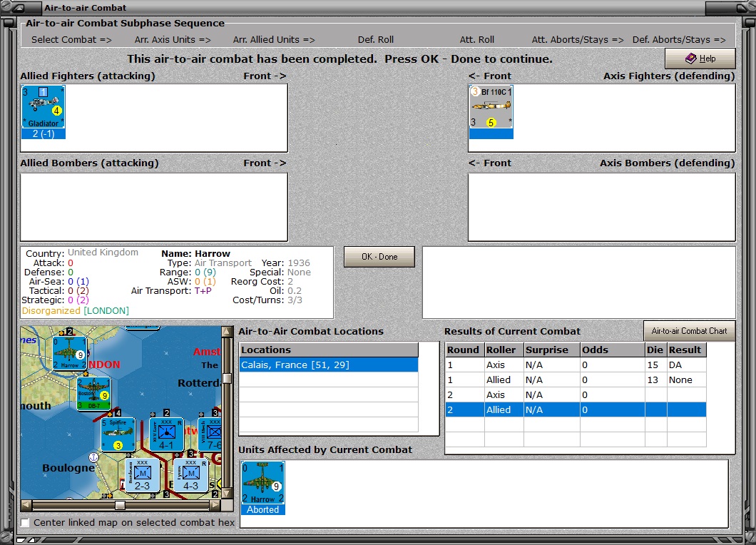Click the map's vertical scrollbar up arrow
The width and height of the screenshot is (756, 545).
(227, 331)
